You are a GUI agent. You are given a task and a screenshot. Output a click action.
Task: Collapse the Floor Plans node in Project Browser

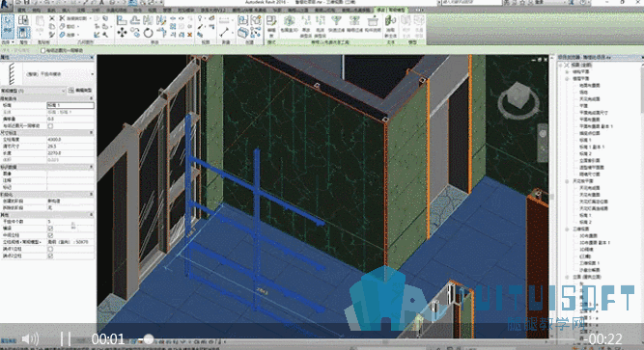click(x=567, y=78)
